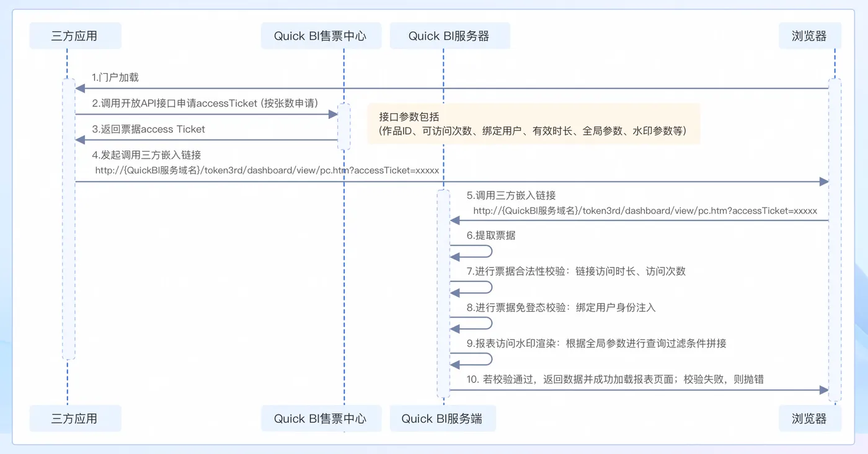The width and height of the screenshot is (868, 454).
Task: Click the "1.门户加载" message label
Action: coord(115,77)
